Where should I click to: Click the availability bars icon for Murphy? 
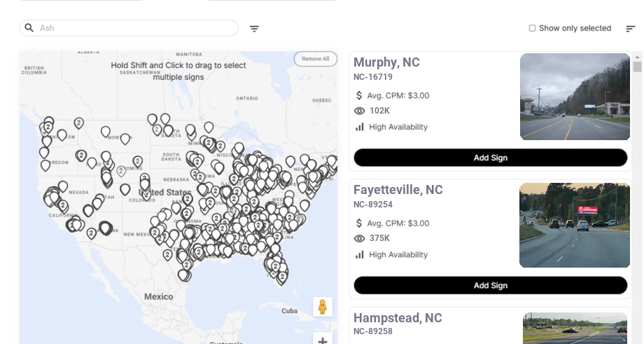360,127
